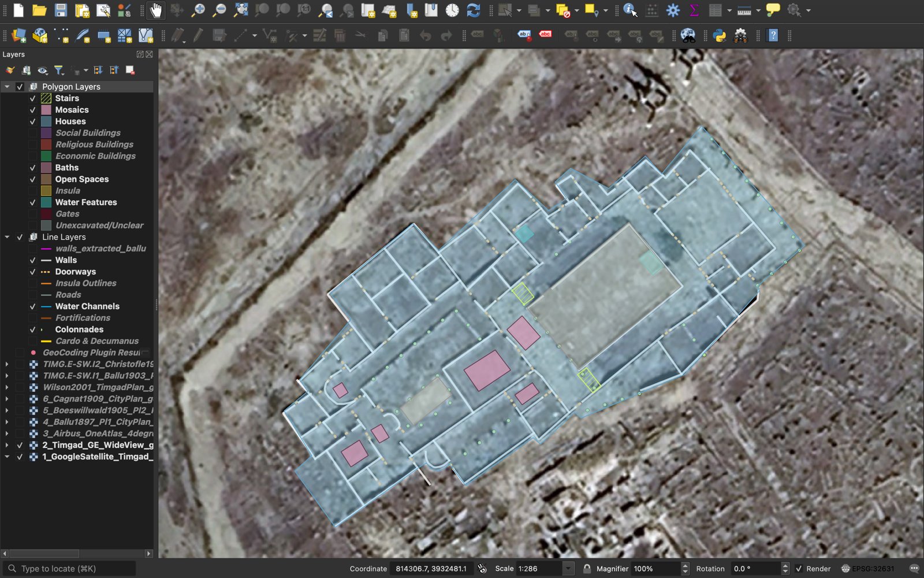Open the Help Contents question-mark icon
Screen dimensions: 924x578
pyautogui.click(x=773, y=35)
